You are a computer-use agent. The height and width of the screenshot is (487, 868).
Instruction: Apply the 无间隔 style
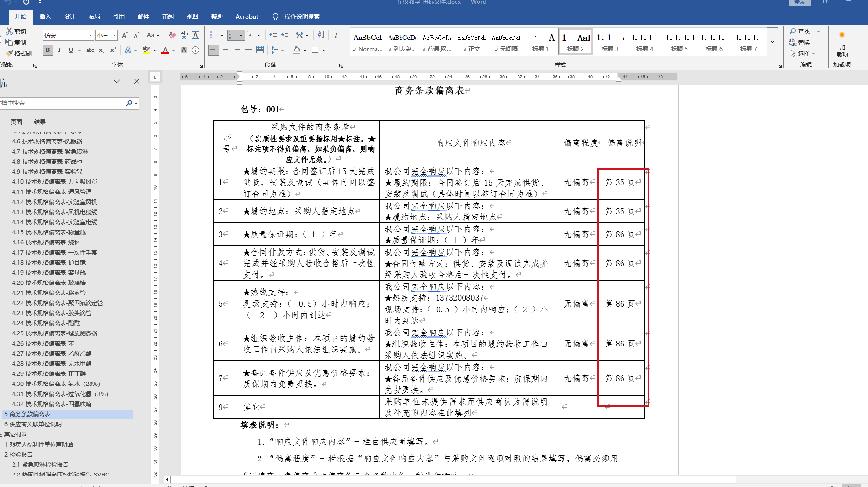[506, 42]
